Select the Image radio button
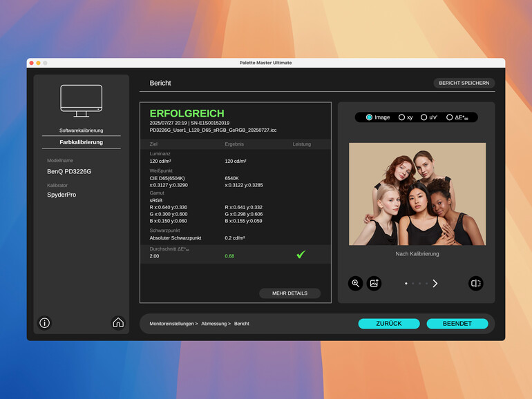532x399 pixels. pyautogui.click(x=369, y=117)
